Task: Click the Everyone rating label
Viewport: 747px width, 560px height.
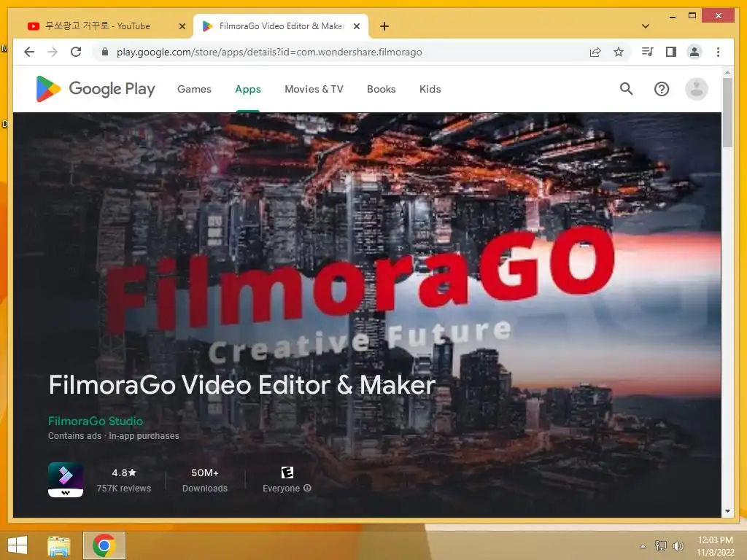Action: [x=281, y=488]
